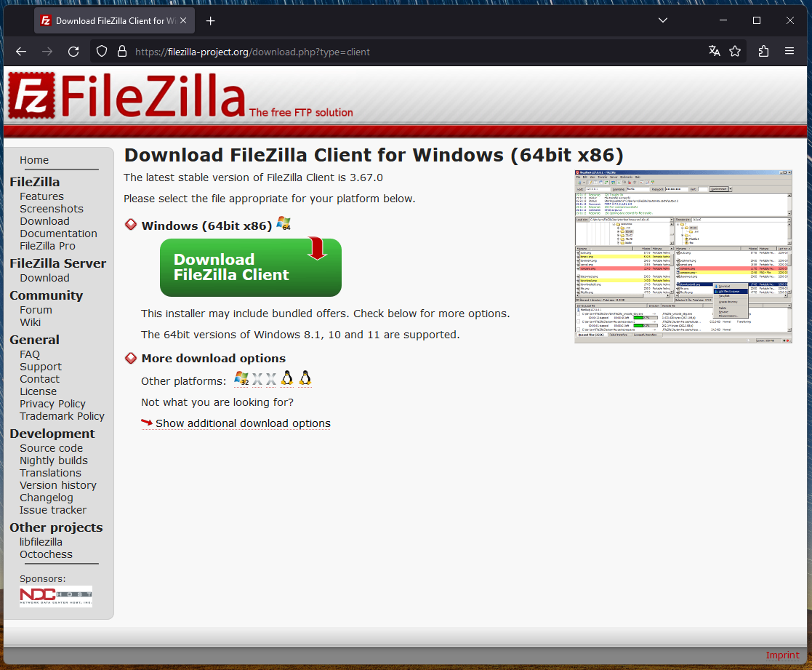Visit the Forum link
The image size is (812, 670).
coord(36,310)
